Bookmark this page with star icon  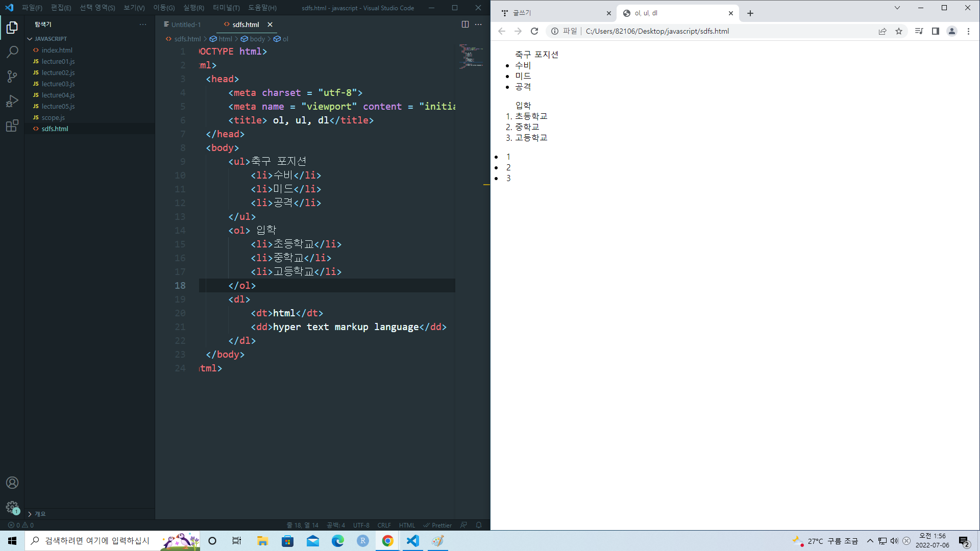899,31
